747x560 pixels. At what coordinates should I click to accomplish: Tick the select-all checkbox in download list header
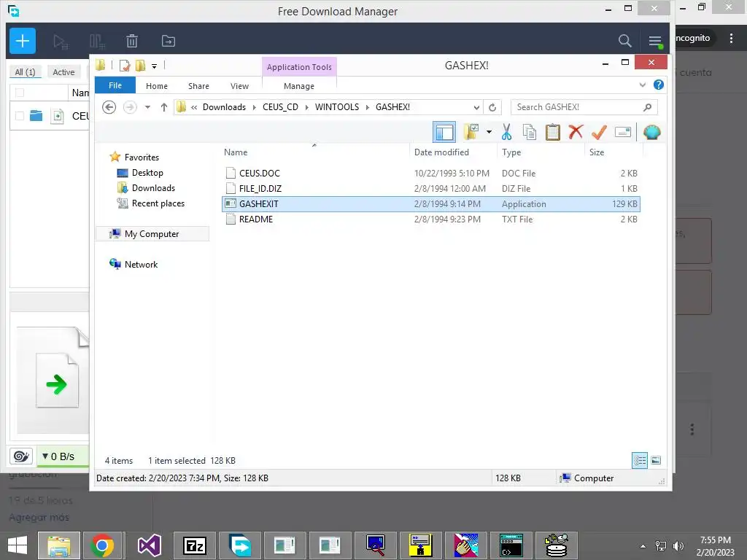click(x=20, y=93)
